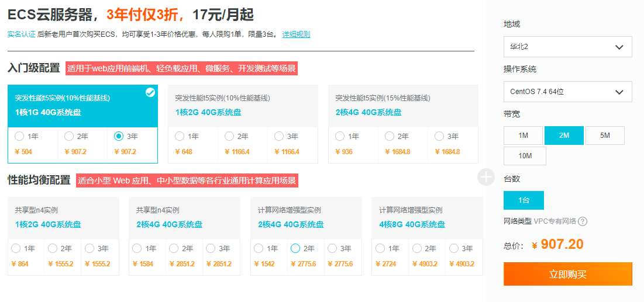Open the 操作系统 dropdown showing CentOS 7.4 64位

tap(567, 92)
